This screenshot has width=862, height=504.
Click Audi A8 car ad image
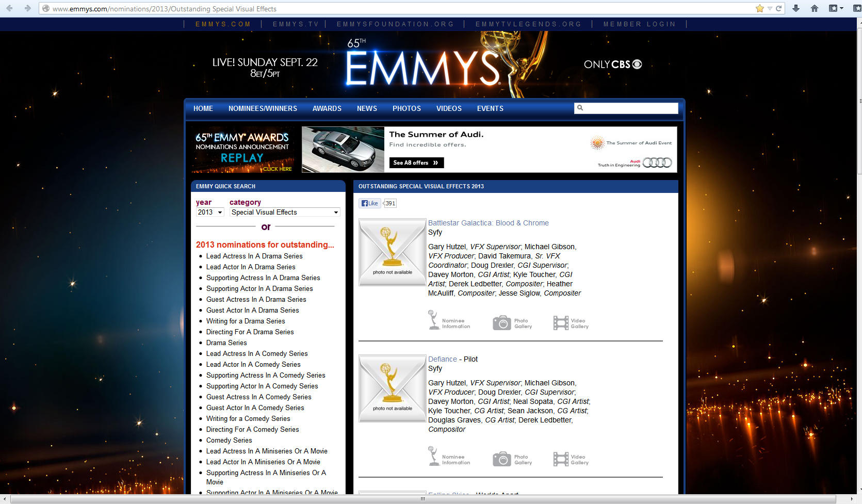[343, 150]
